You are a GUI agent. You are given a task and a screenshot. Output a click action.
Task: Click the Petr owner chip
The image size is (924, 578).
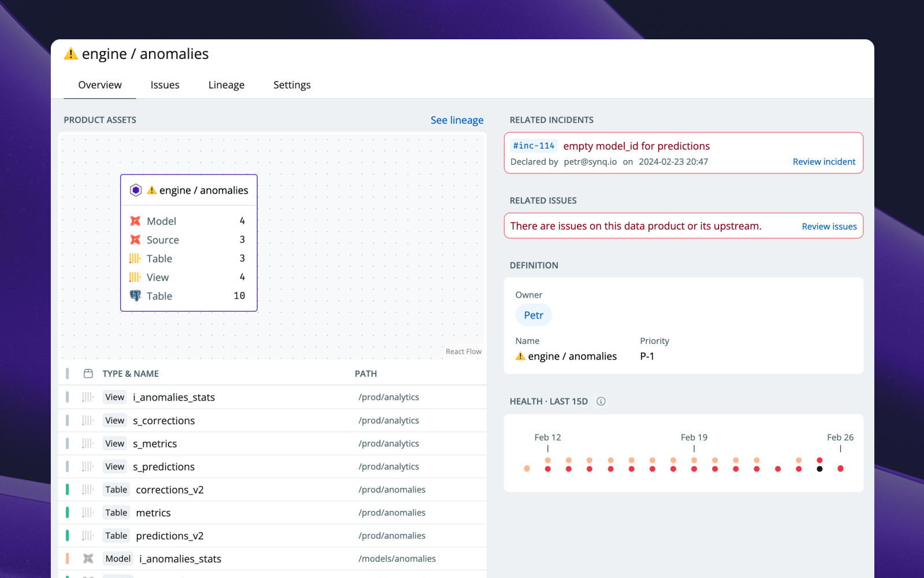(x=534, y=315)
